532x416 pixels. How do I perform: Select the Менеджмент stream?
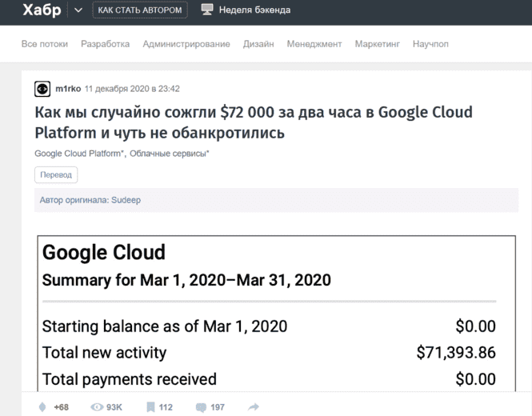pyautogui.click(x=314, y=44)
